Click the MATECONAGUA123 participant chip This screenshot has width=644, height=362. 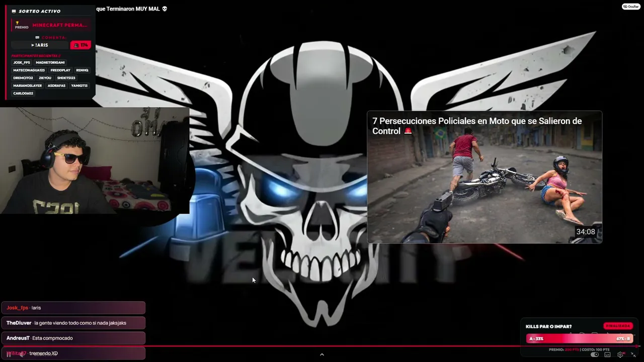[29, 70]
